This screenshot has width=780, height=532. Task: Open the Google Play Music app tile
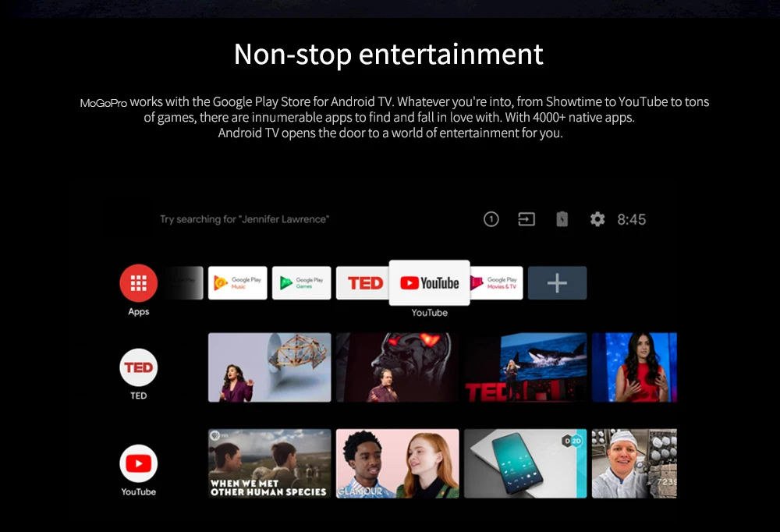coord(237,282)
